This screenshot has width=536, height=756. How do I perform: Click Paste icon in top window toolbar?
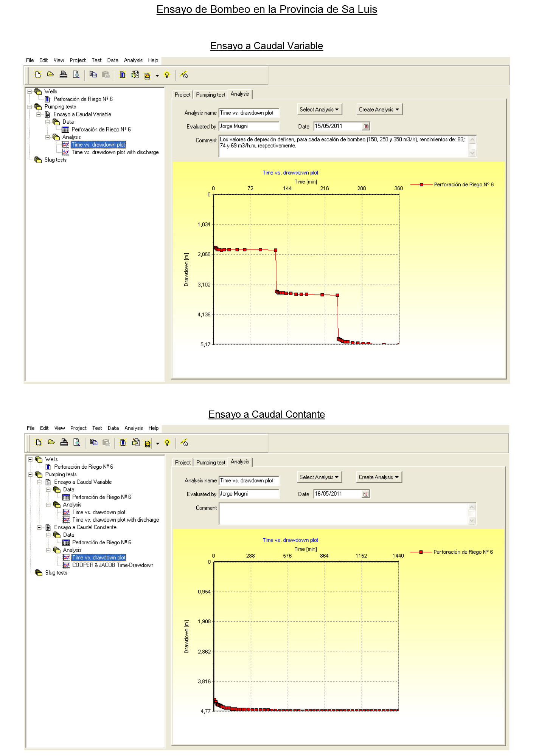click(x=106, y=74)
